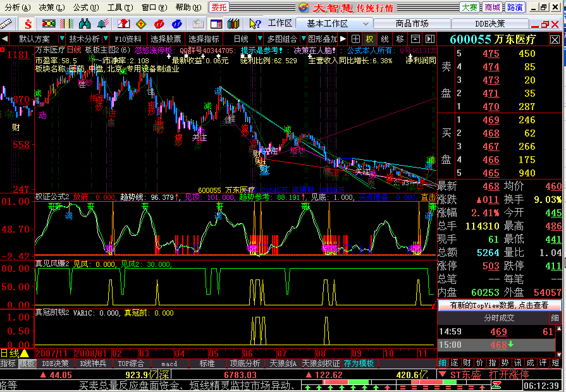Open the TopView data notification link
This screenshot has width=566, height=392.
[499, 305]
